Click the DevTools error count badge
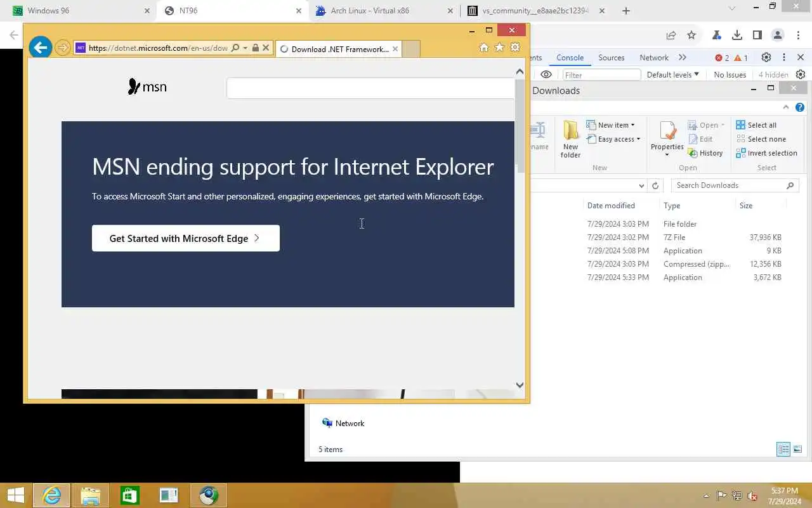Screen dimensions: 812x508 pos(722,58)
